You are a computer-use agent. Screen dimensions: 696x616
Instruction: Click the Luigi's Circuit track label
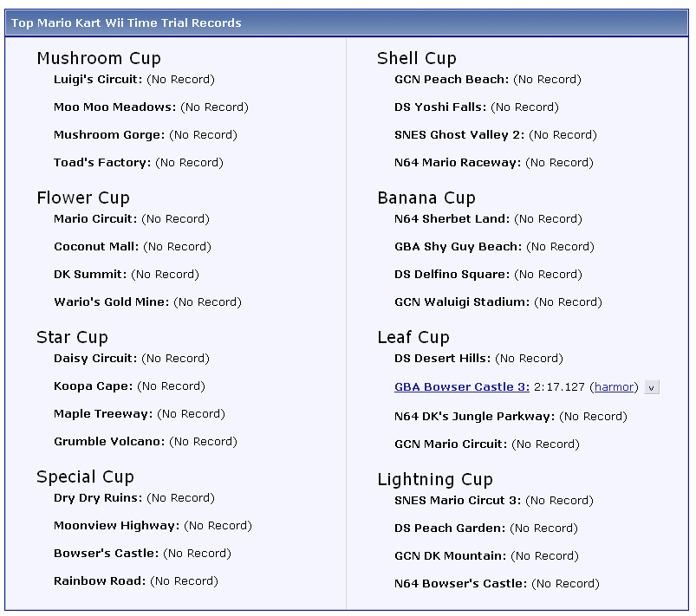click(97, 80)
